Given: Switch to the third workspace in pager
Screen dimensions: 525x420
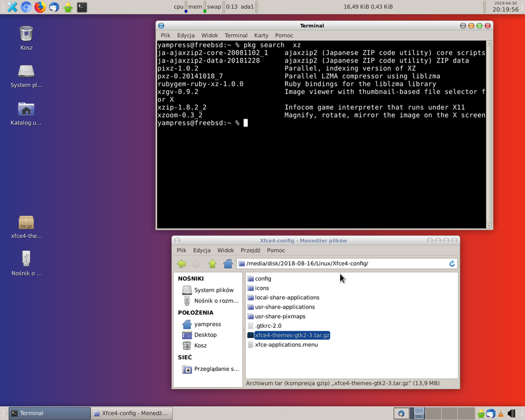Looking at the screenshot, I should click(450, 413).
